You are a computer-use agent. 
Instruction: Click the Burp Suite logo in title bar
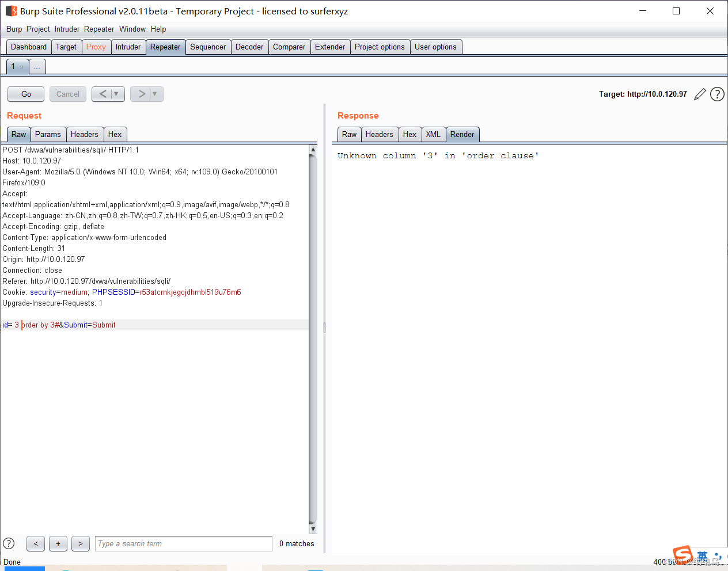(11, 11)
